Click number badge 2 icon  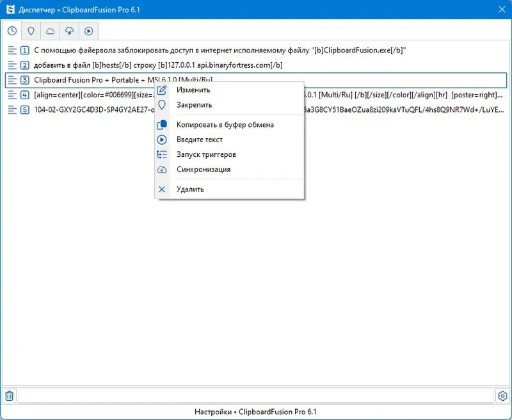25,65
